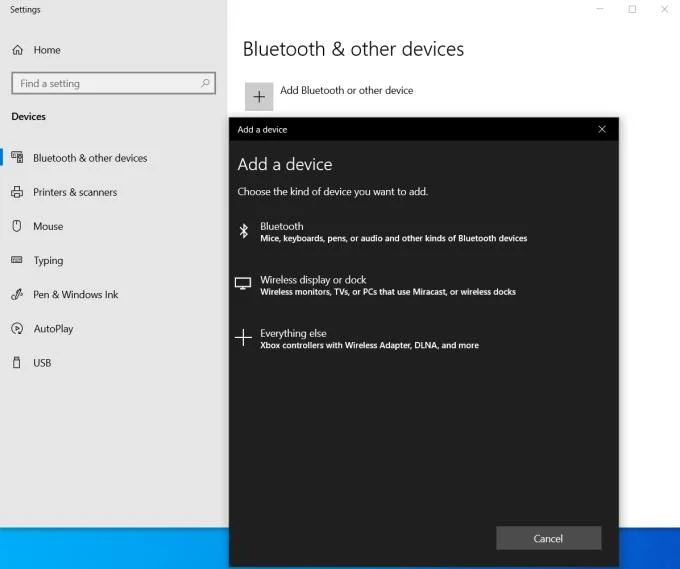680x569 pixels.
Task: Click 'Mice, keyboards, pens, or audio' description
Action: click(x=394, y=238)
